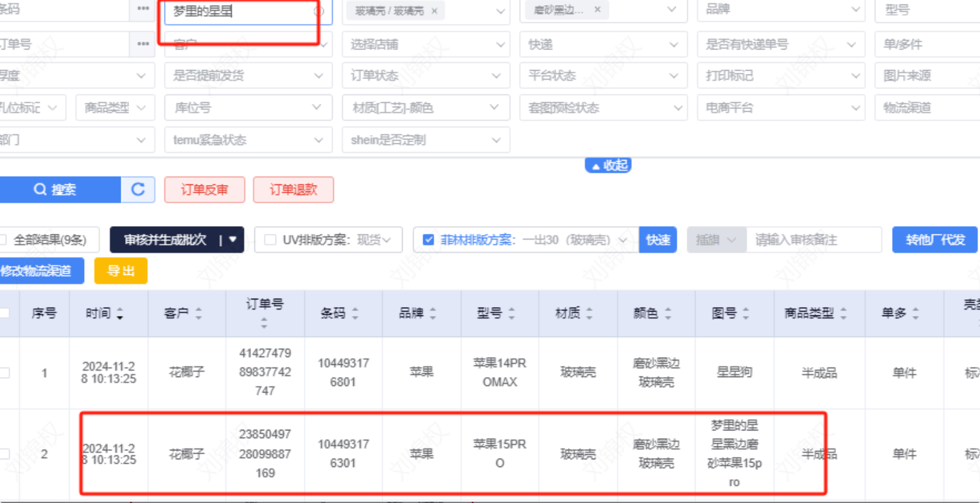Click the 梦里的星星黑边磨砂苹果15pro cell

[x=735, y=453]
